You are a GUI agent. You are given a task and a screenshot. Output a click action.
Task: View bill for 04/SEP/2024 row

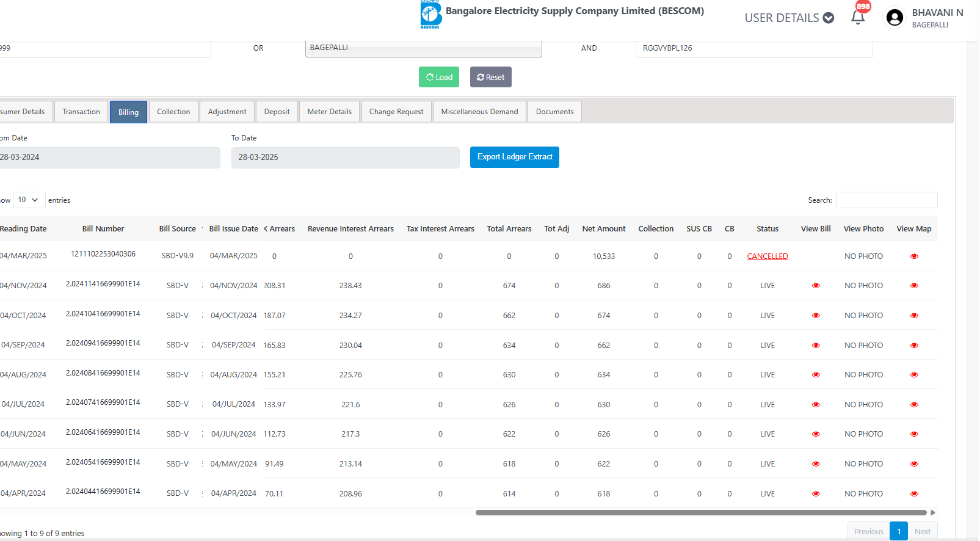(x=816, y=346)
